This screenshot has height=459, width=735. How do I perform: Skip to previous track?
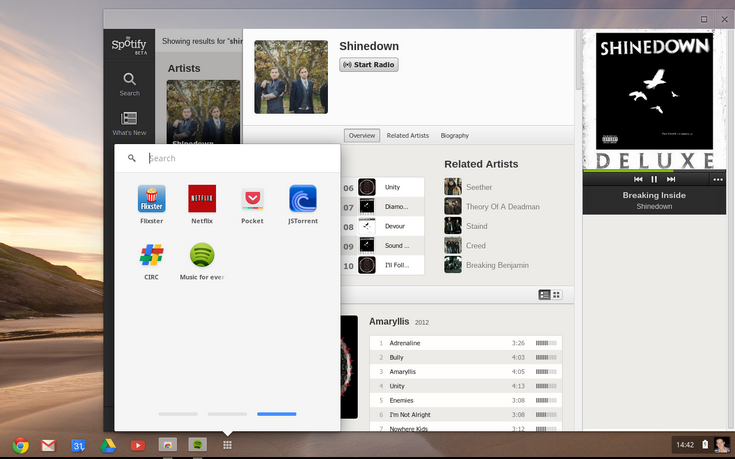(638, 179)
